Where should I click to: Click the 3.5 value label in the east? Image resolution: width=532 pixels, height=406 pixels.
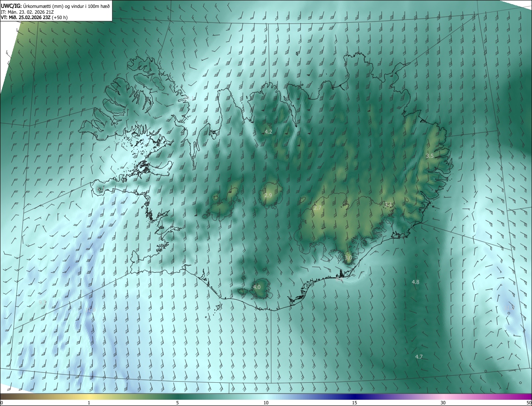tap(430, 156)
